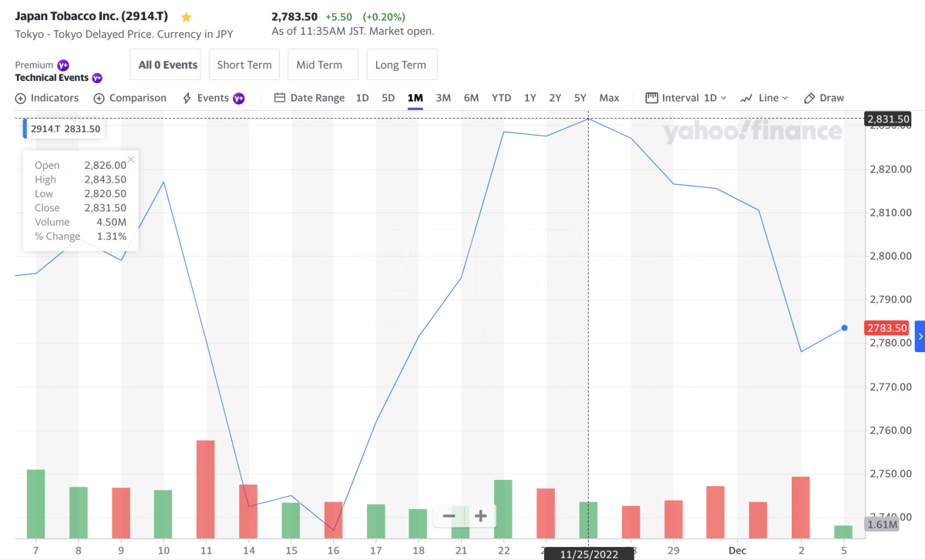925x560 pixels.
Task: Toggle Short Term technical events
Action: [244, 65]
